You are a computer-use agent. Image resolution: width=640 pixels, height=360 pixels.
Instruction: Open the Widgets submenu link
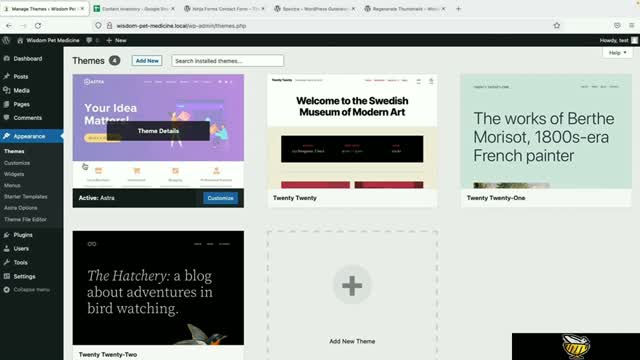[14, 174]
